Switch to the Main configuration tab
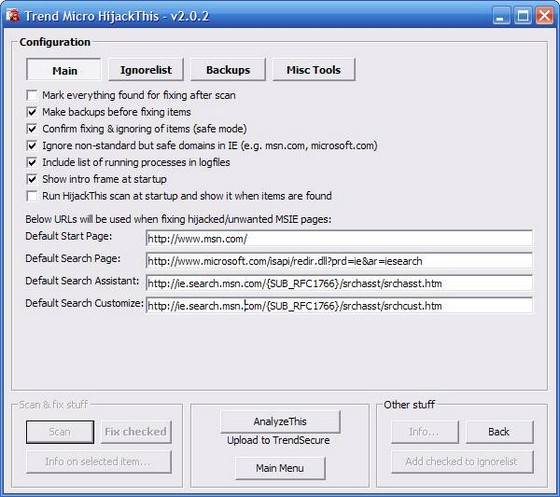 tap(64, 70)
